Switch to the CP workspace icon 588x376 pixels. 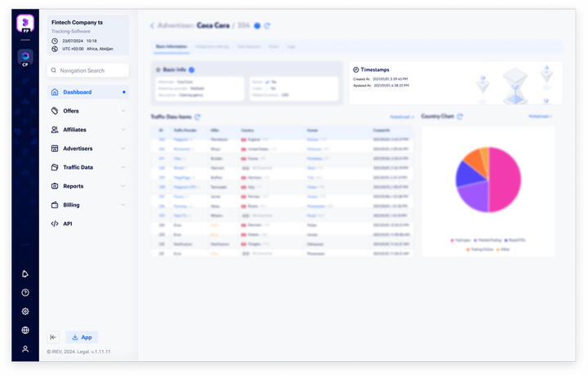click(x=25, y=58)
